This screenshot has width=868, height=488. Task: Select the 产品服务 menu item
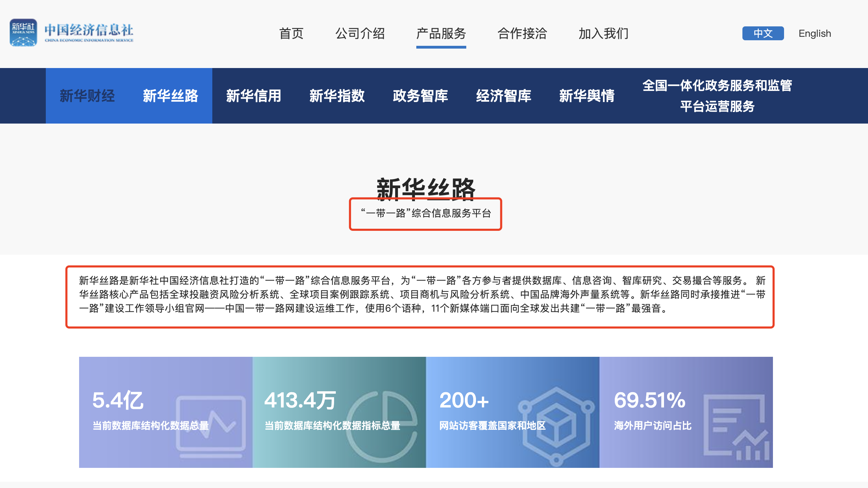tap(441, 34)
